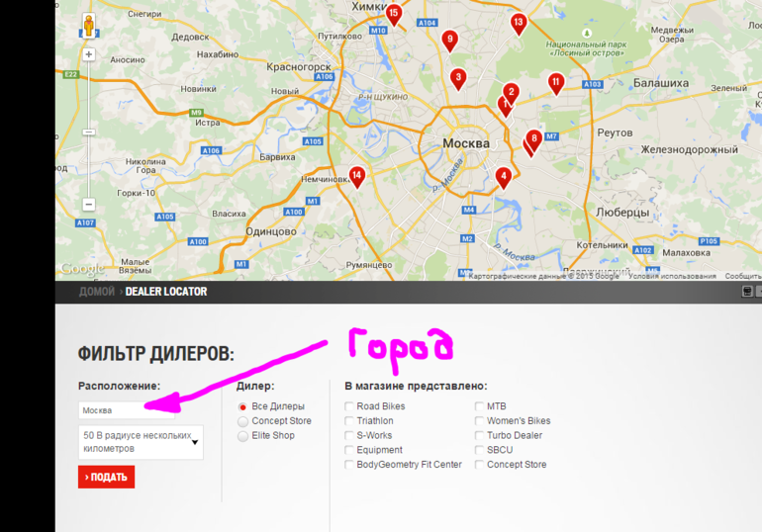The image size is (762, 532).
Task: Open the map's Условия использования link
Action: click(x=672, y=277)
